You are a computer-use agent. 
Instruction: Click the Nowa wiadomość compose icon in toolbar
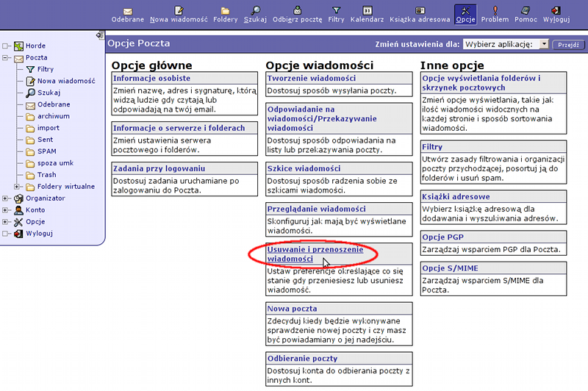(179, 10)
